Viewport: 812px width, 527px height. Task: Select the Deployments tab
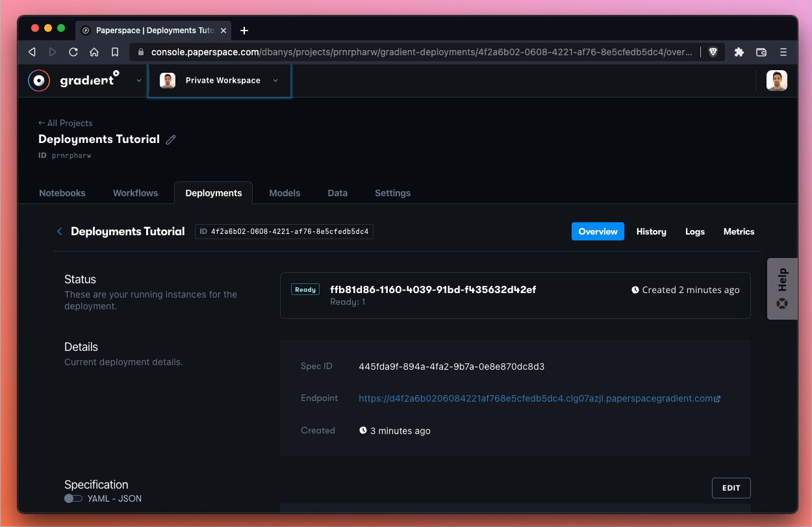(x=214, y=193)
